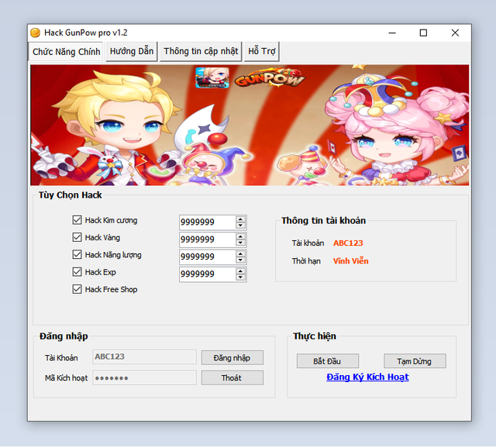Decrease Hack Exp value with down arrow
496x448 pixels.
tap(240, 277)
